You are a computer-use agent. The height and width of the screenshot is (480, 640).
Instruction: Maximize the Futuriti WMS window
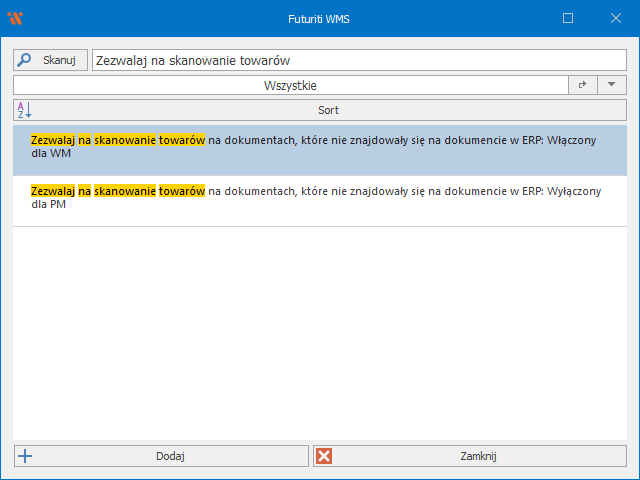pos(568,18)
